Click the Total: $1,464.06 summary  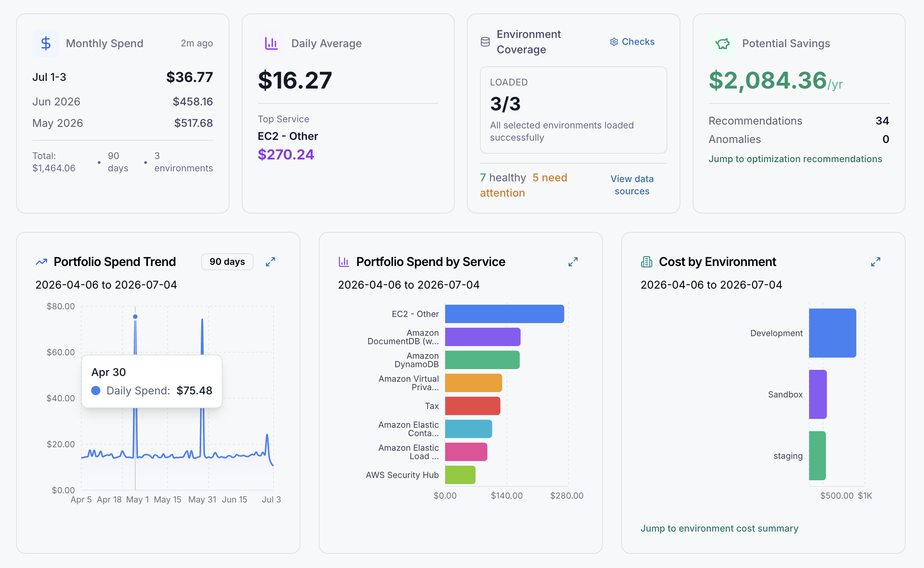[x=54, y=162]
